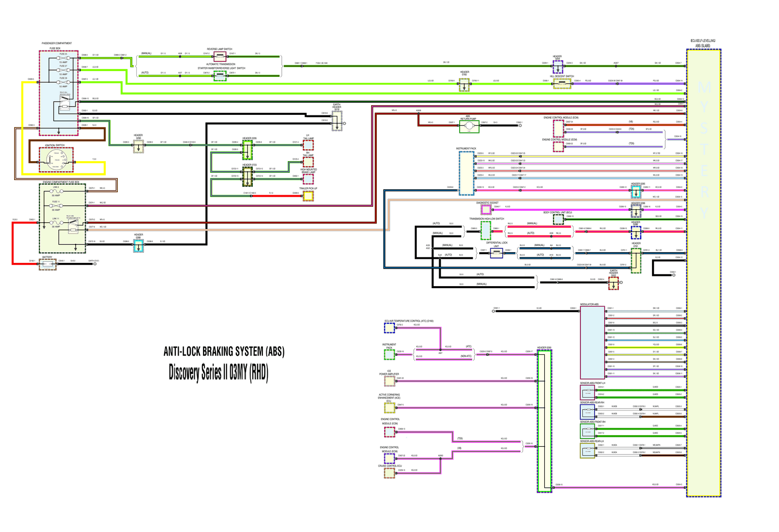Click the Header 0286 box

636,211
